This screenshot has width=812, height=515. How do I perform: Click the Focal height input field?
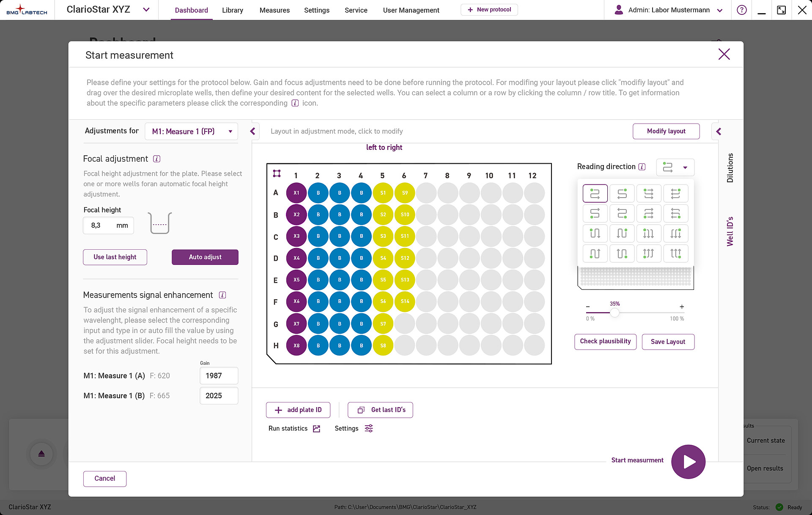pos(108,226)
